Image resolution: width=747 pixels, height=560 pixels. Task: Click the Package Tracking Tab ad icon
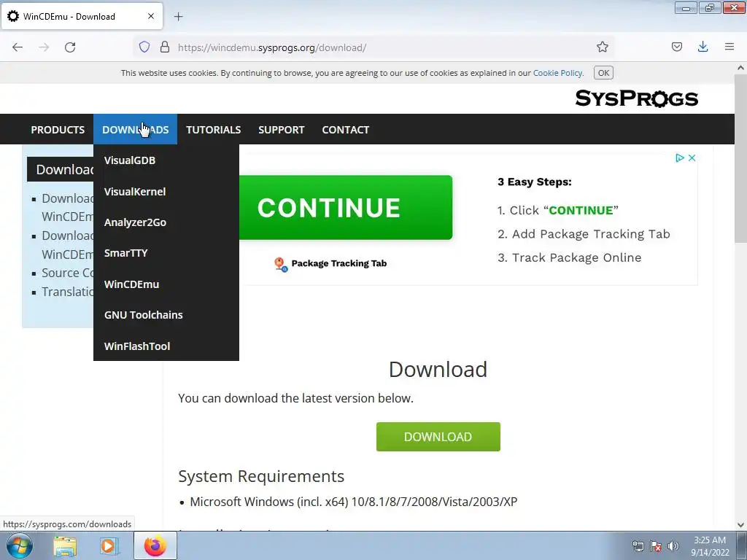click(x=281, y=264)
